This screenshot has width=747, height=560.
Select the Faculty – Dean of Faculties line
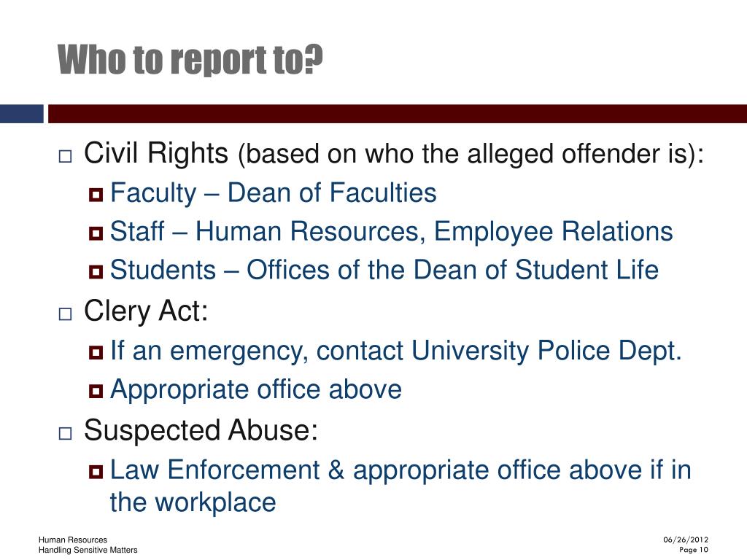274,193
